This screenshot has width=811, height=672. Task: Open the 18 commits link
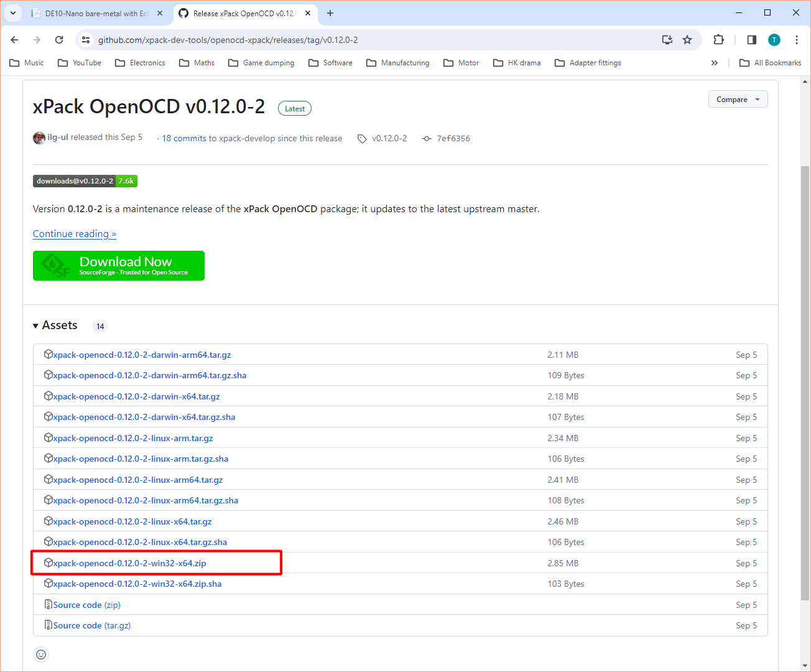182,138
